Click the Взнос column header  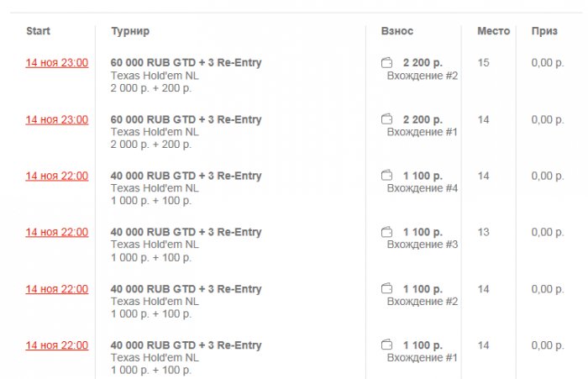coord(396,31)
